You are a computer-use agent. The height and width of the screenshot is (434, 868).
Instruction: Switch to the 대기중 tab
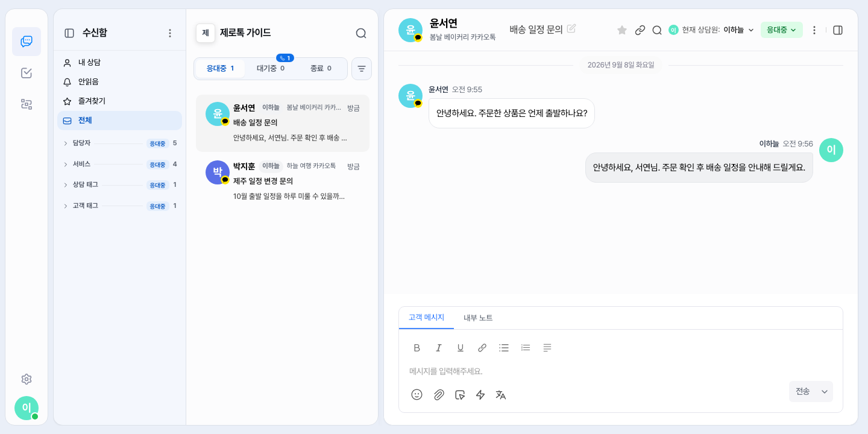click(x=271, y=69)
